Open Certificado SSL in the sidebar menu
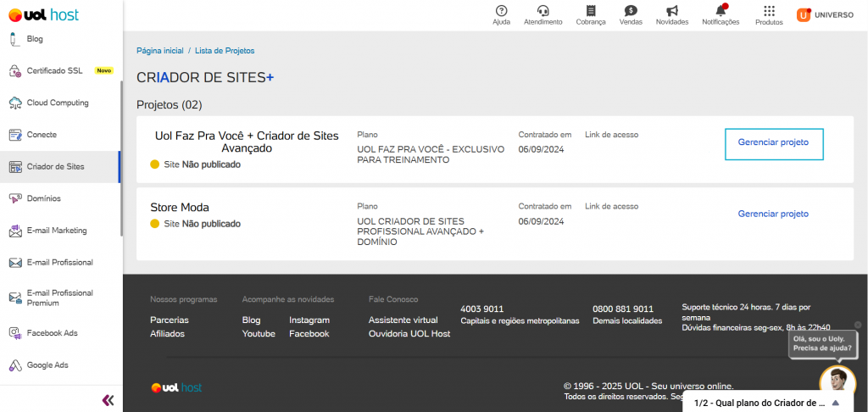 point(54,71)
